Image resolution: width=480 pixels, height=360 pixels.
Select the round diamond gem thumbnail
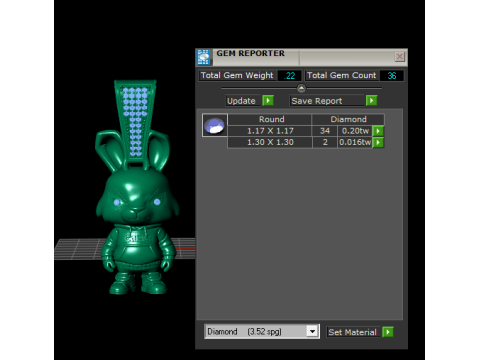[x=215, y=125]
